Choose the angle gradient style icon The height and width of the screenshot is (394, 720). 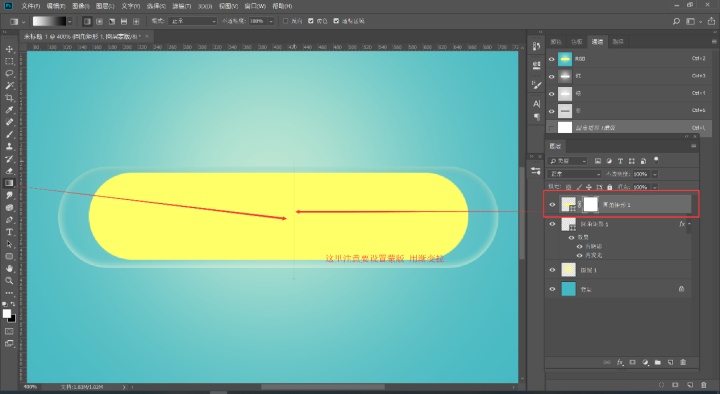click(x=112, y=21)
